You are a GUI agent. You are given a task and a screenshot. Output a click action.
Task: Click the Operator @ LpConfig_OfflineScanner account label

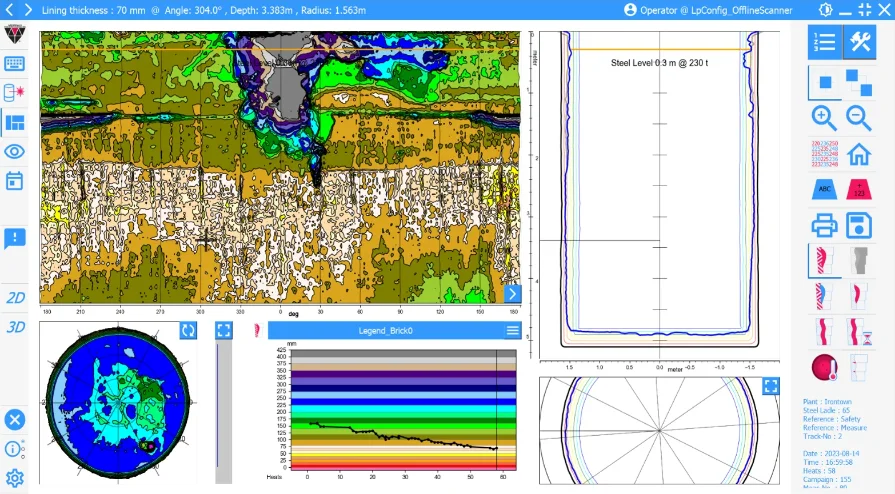point(707,10)
